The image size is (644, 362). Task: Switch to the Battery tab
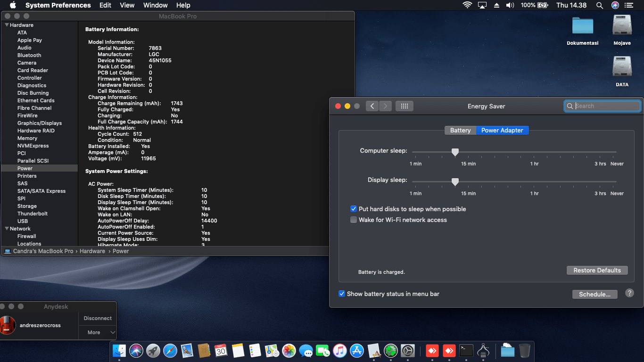coord(460,130)
